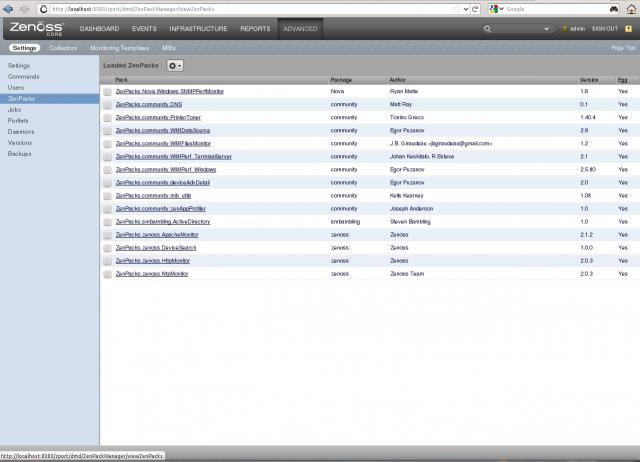The height and width of the screenshot is (462, 640).
Task: Check the ZenPacks.community.DNS checkbox
Action: point(107,105)
